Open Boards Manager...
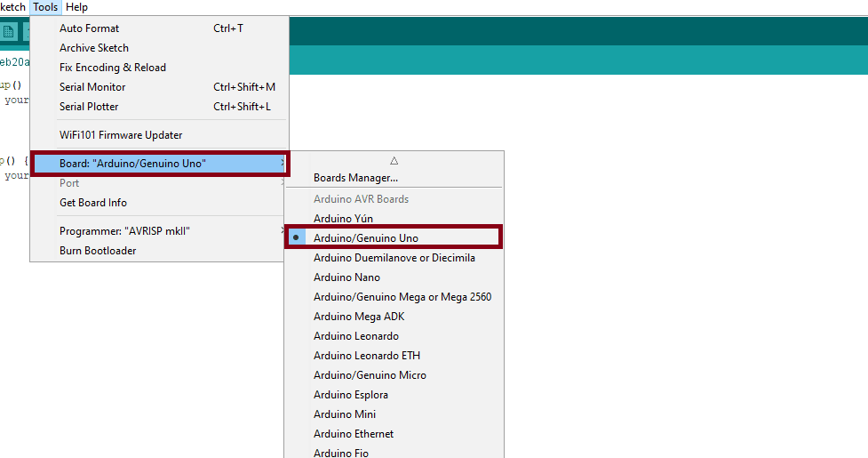 pyautogui.click(x=394, y=178)
